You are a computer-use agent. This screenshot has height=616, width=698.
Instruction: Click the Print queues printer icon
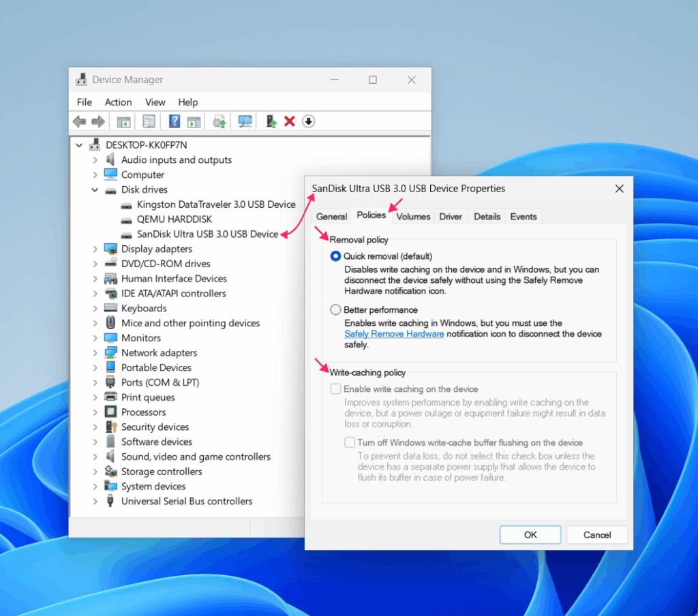tap(110, 397)
